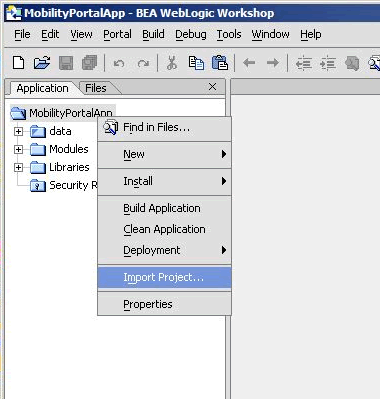Select Install in the context menu
The image size is (380, 399).
click(164, 181)
